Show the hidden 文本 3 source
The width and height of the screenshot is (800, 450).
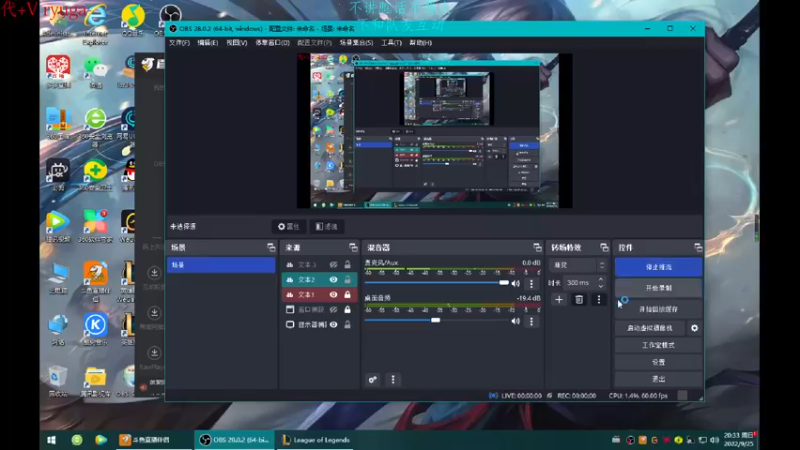pos(333,265)
